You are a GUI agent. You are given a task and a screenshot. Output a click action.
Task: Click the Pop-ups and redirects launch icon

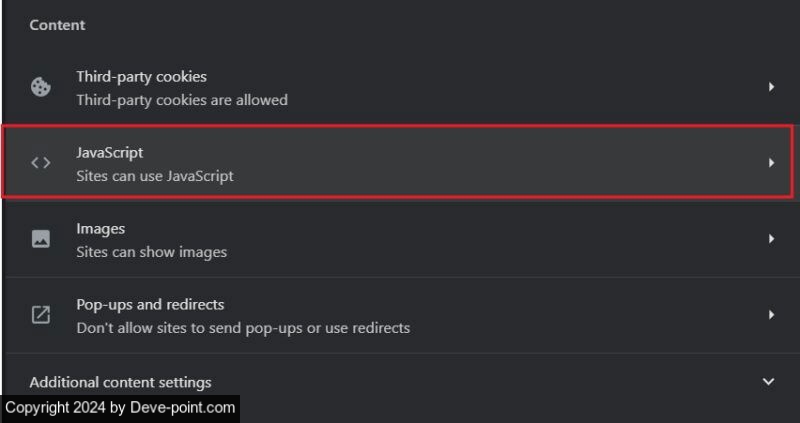pyautogui.click(x=41, y=315)
